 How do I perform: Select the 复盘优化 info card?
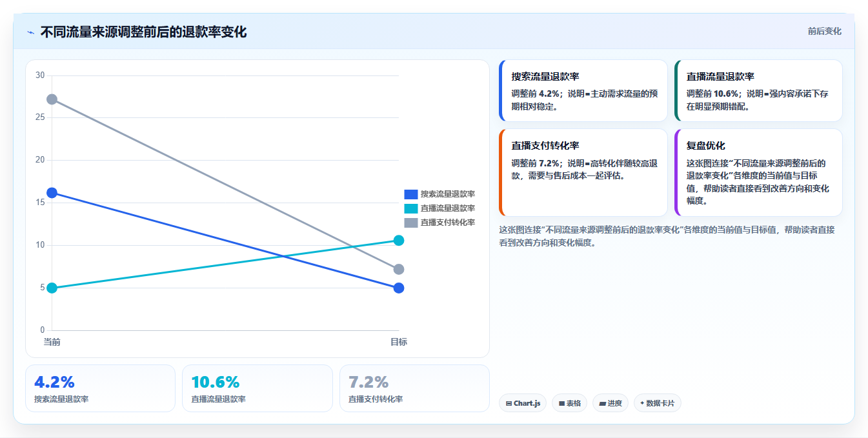click(x=758, y=173)
